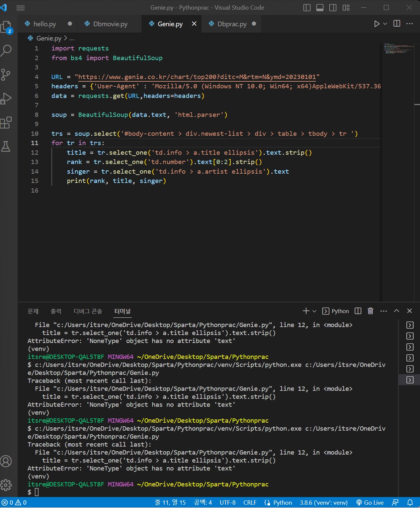Click line number 11 in the gutter
The height and width of the screenshot is (508, 420).
[x=35, y=143]
